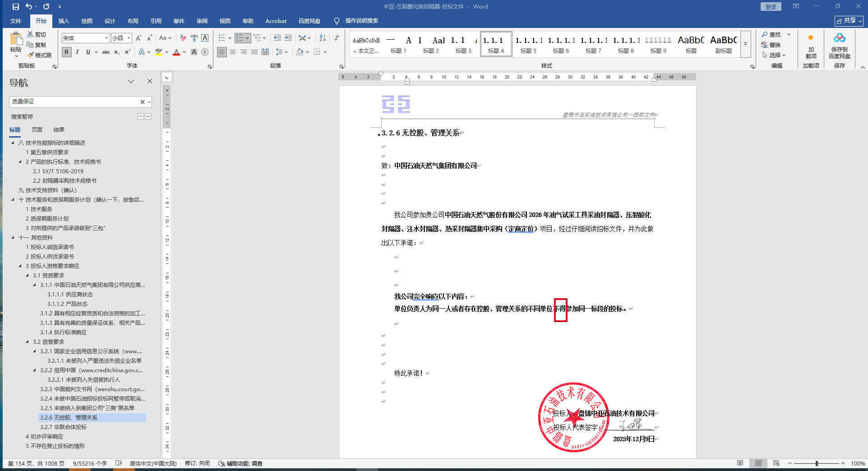Go to heading 2.1 SY/T 5106-2019
868x471 pixels.
pyautogui.click(x=58, y=171)
